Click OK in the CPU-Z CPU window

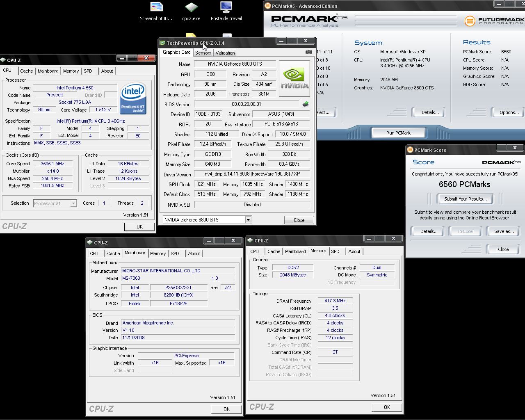pos(139,227)
